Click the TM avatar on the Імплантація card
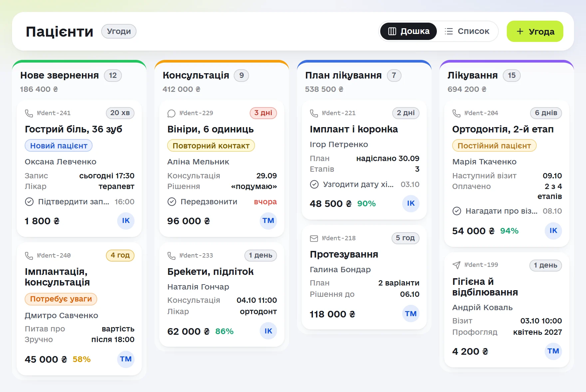The width and height of the screenshot is (586, 392). [126, 359]
